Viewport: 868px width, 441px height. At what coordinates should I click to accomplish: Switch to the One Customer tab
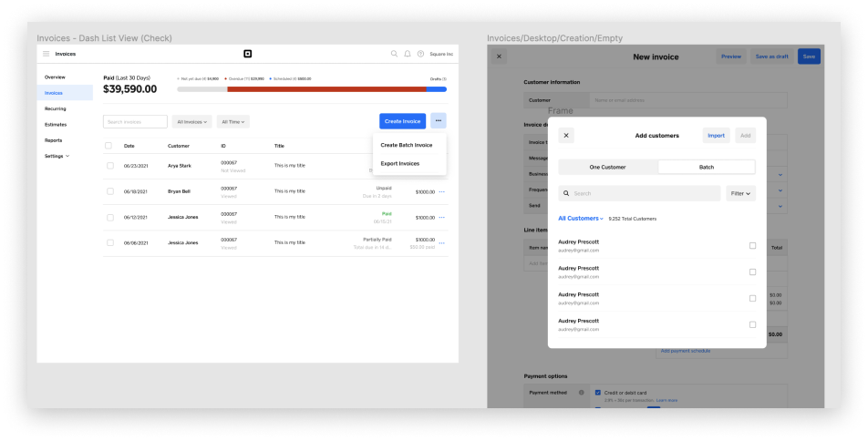(607, 167)
